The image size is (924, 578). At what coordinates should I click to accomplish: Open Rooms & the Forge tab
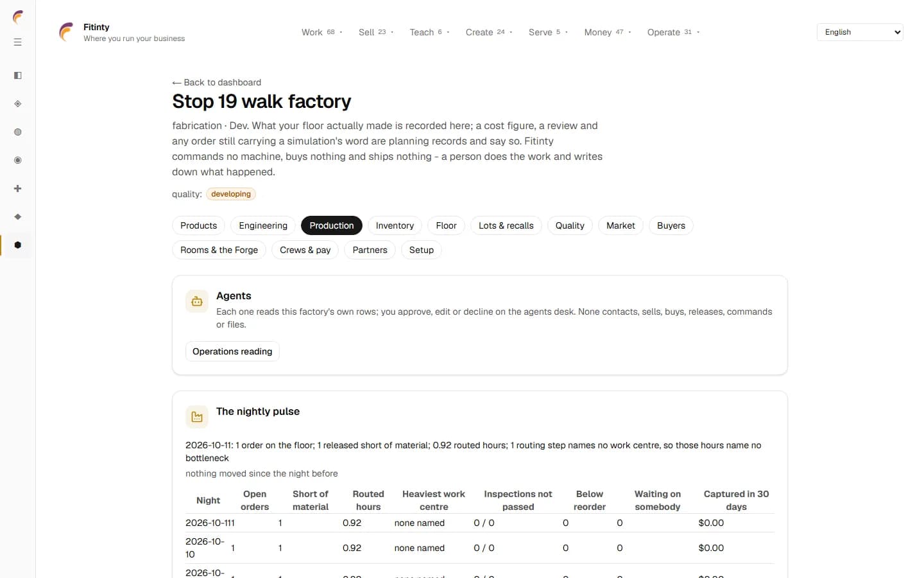point(219,250)
